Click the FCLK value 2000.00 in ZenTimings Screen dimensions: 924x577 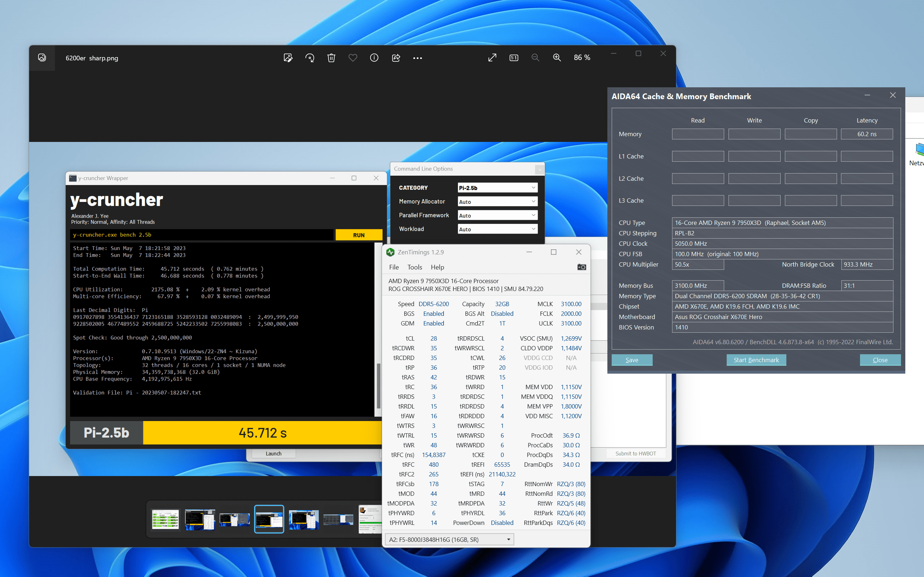[x=571, y=314]
